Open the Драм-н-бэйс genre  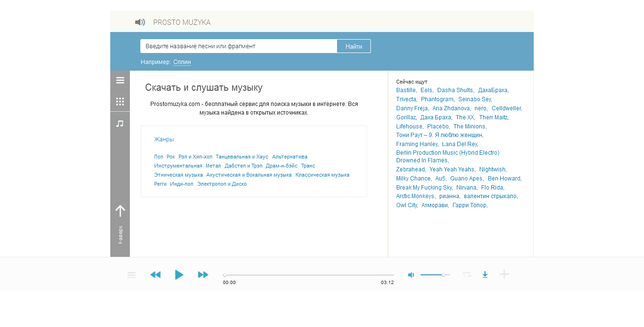pyautogui.click(x=282, y=166)
